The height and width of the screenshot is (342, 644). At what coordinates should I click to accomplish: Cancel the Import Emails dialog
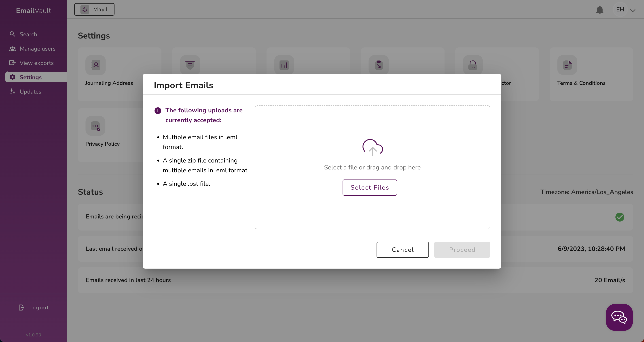(402, 250)
